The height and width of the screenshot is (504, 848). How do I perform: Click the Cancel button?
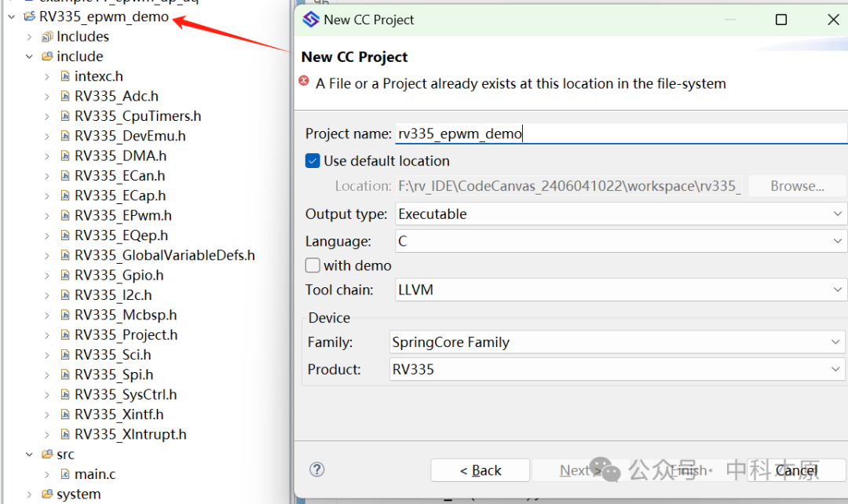click(x=796, y=470)
